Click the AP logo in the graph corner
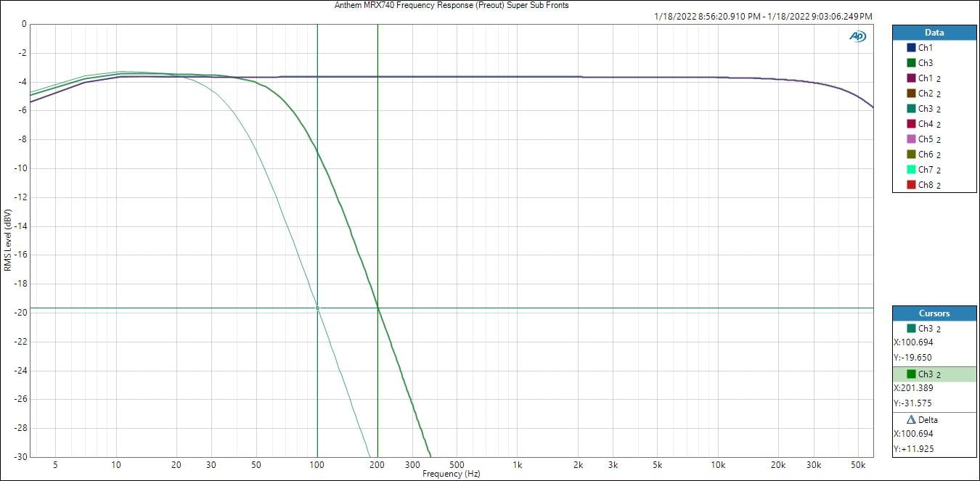This screenshot has height=481, width=980. [857, 36]
